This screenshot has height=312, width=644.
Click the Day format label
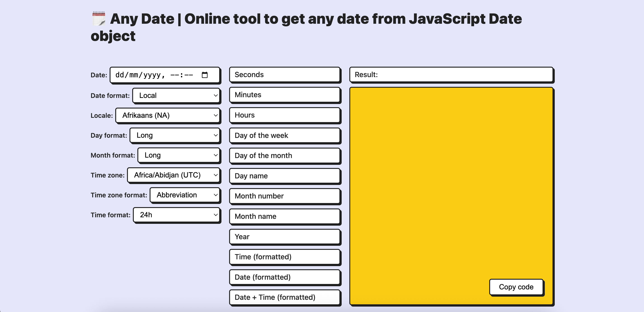click(109, 135)
